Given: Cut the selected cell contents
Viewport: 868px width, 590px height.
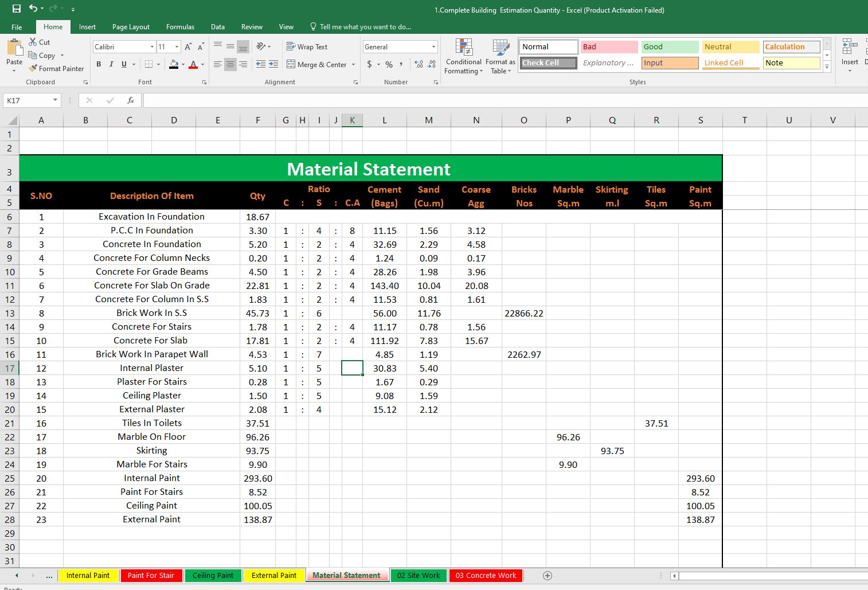Looking at the screenshot, I should coord(40,42).
